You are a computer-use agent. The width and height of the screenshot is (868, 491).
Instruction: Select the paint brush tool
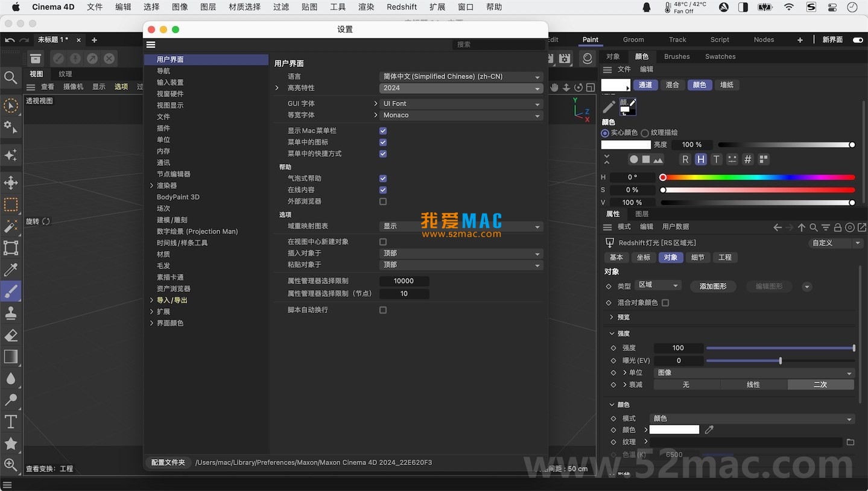11,291
